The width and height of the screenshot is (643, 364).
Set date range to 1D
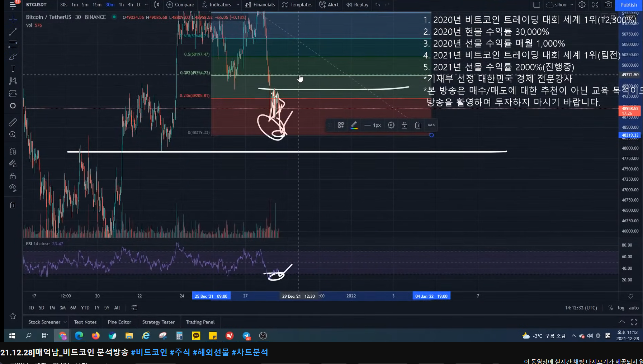pos(31,308)
